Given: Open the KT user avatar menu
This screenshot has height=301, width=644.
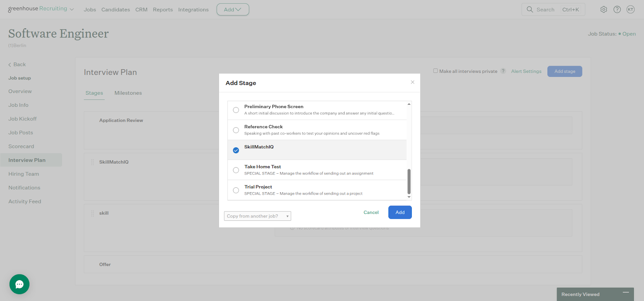Looking at the screenshot, I should coord(630,10).
